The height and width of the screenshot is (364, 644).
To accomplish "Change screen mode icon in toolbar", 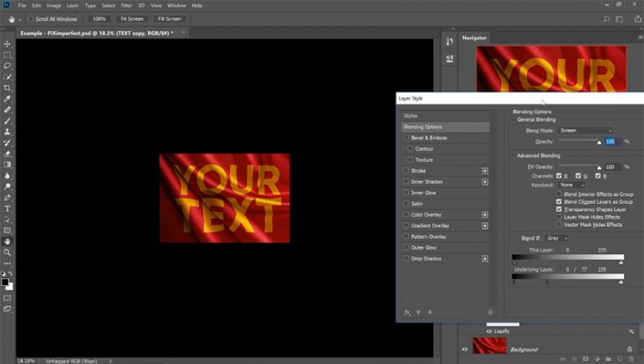I will click(7, 309).
